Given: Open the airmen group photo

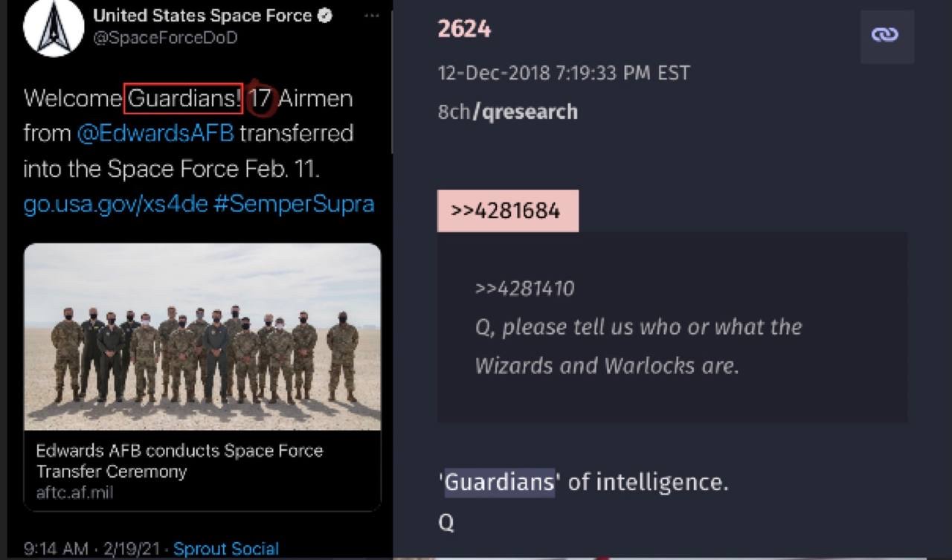Looking at the screenshot, I should coord(202,336).
